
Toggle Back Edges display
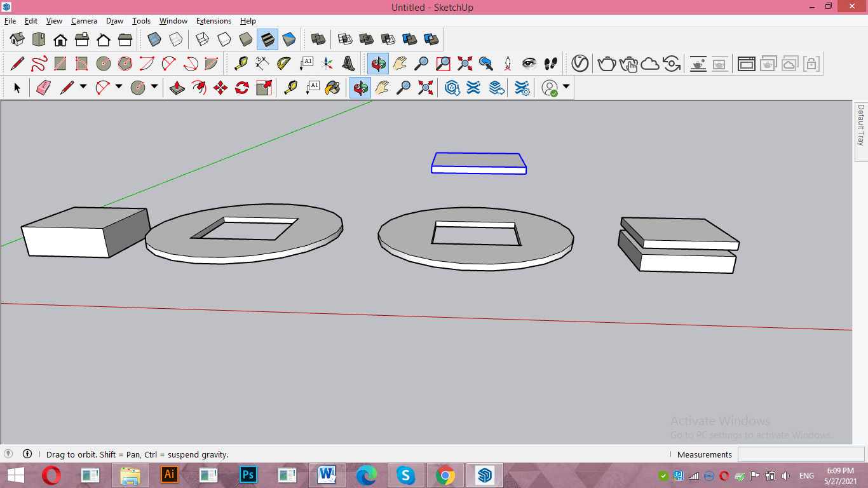pyautogui.click(x=176, y=39)
